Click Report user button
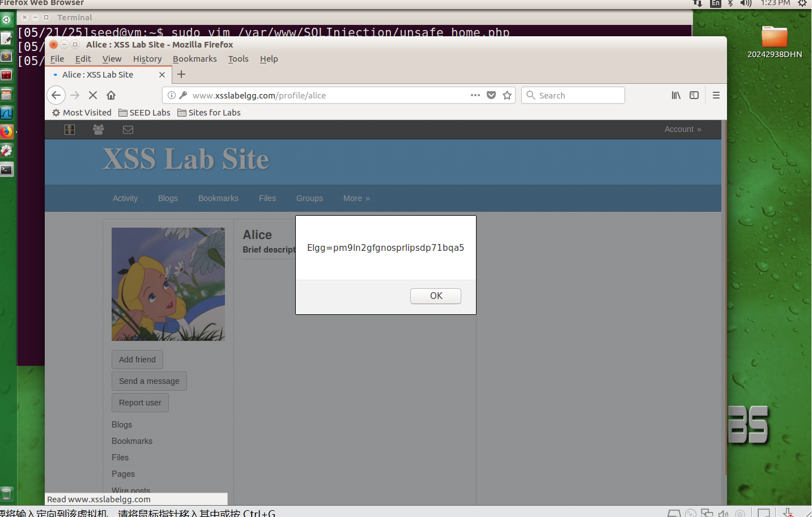812x517 pixels. (140, 403)
